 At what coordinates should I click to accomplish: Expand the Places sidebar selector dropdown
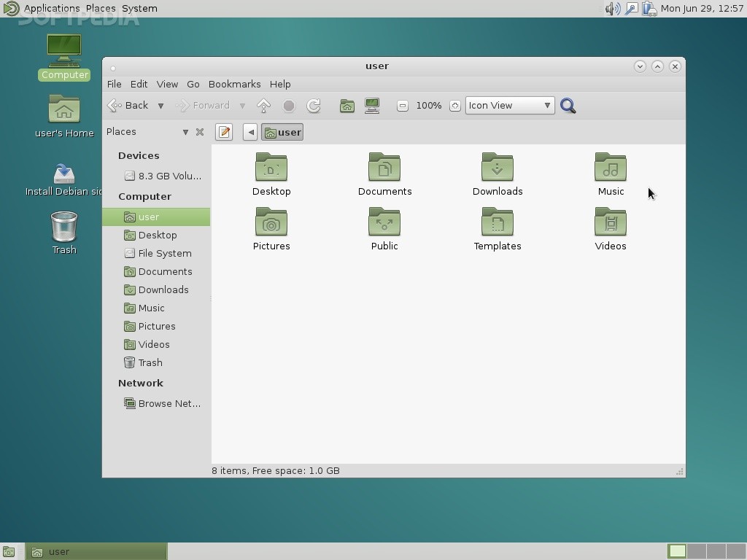[x=185, y=132]
